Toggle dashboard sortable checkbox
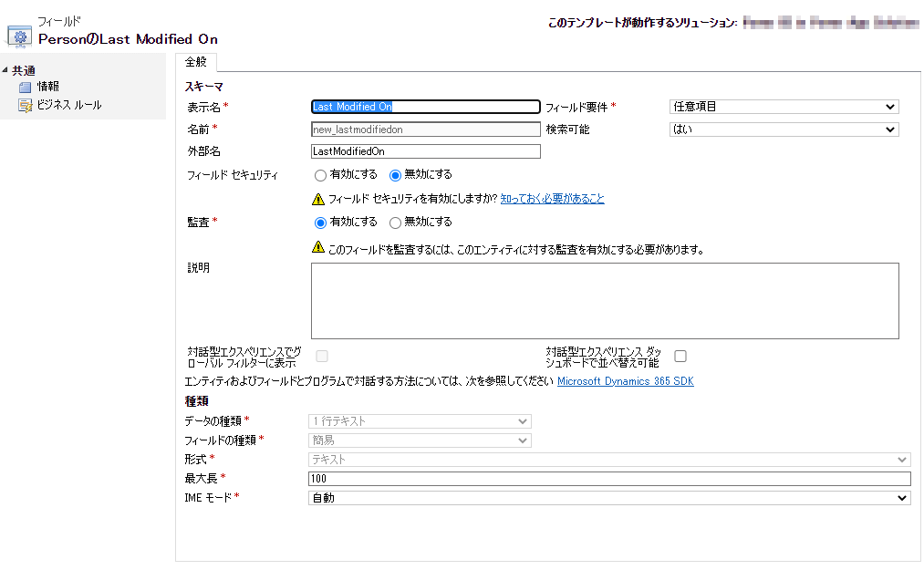 [x=680, y=356]
